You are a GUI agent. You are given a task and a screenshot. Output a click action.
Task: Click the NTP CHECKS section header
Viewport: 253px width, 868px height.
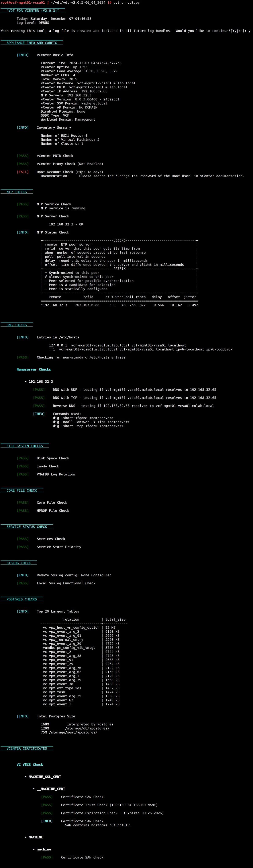pyautogui.click(x=16, y=192)
